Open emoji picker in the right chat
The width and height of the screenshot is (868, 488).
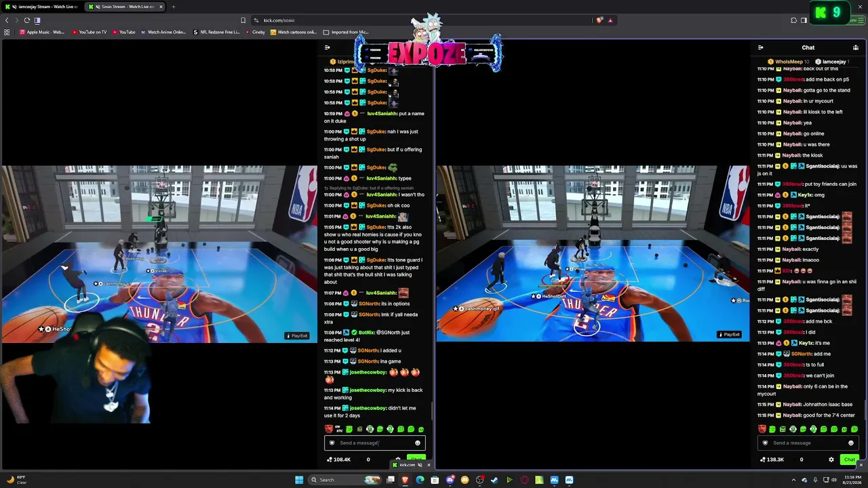pos(851,443)
